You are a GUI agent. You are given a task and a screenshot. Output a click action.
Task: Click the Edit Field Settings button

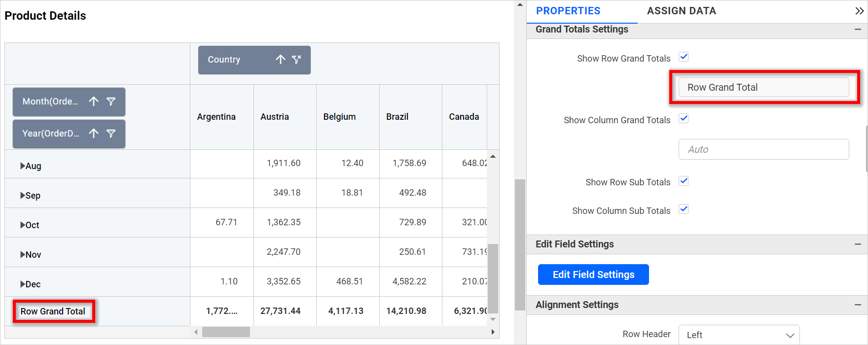point(593,275)
